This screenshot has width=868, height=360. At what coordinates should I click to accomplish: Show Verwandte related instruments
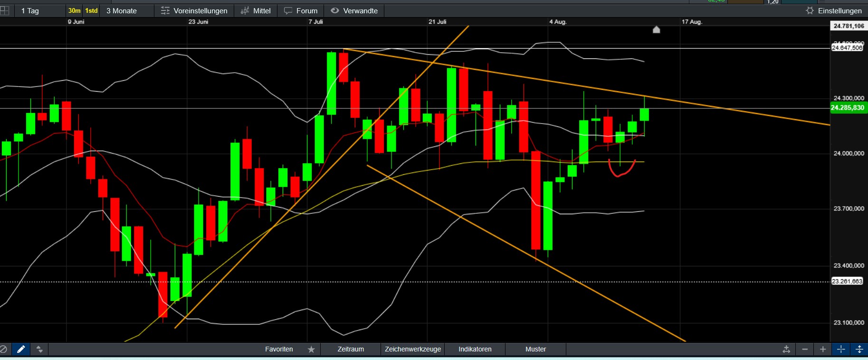coord(354,10)
